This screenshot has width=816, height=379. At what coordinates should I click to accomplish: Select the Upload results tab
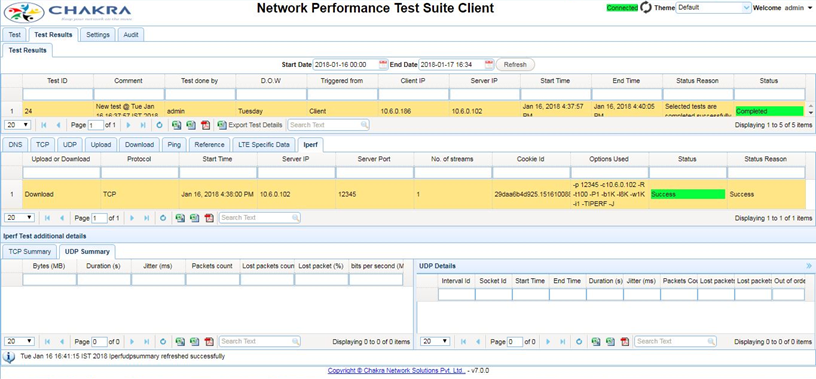[101, 145]
